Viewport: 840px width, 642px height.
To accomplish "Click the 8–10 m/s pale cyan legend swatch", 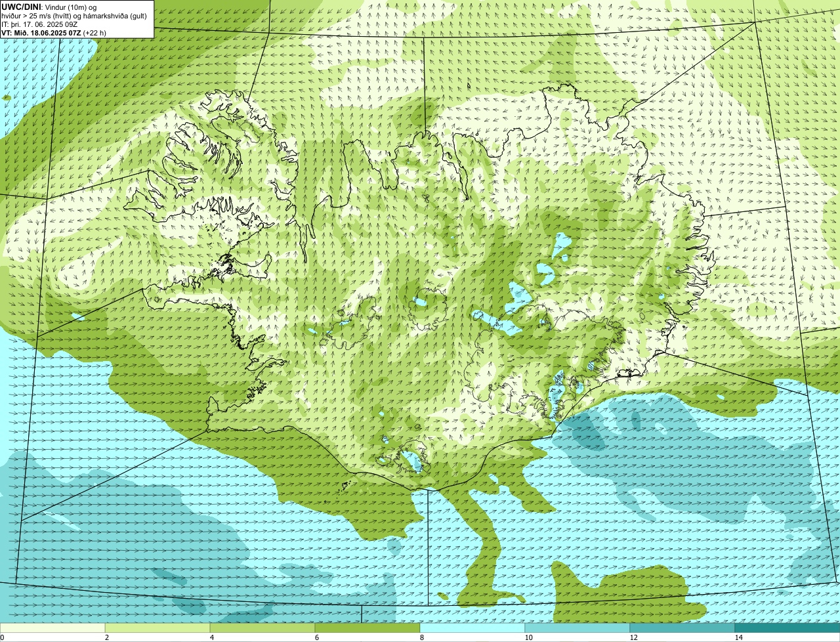I will [472, 628].
